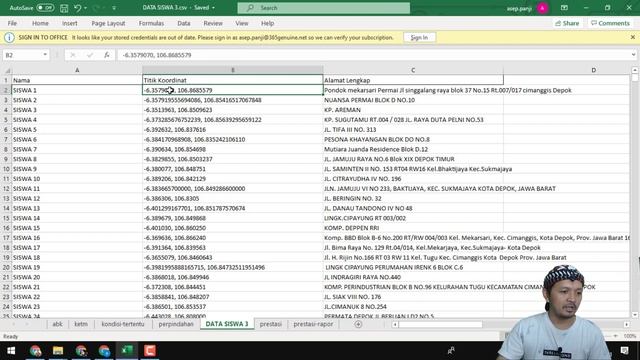Click the Select All corner triangle
Image resolution: width=640 pixels, height=360 pixels.
click(x=6, y=70)
